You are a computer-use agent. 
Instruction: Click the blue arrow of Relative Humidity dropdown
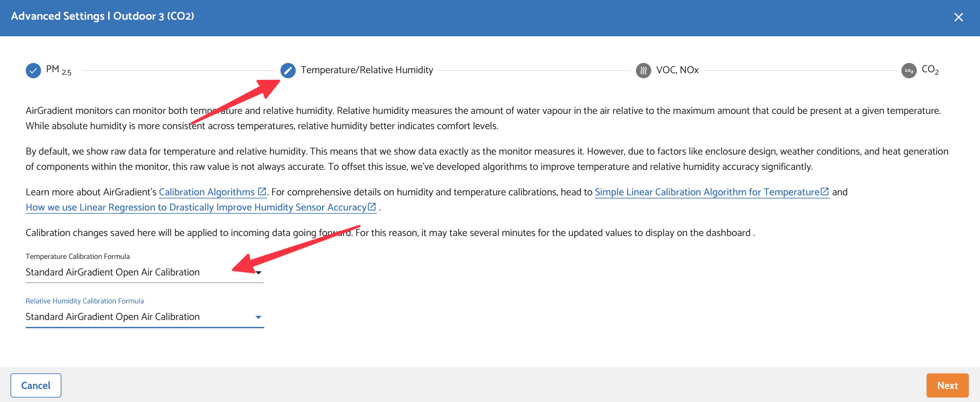[258, 317]
